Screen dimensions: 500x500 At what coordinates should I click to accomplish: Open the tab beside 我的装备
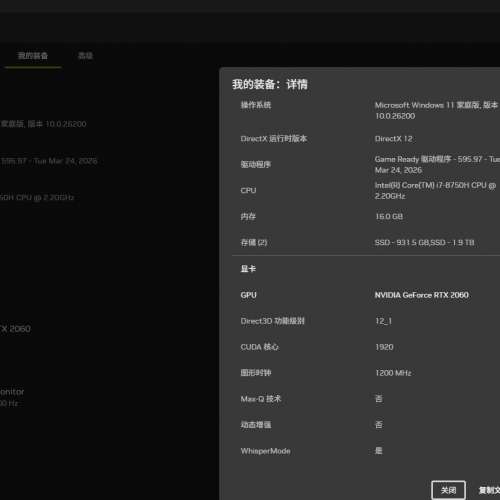[x=85, y=56]
